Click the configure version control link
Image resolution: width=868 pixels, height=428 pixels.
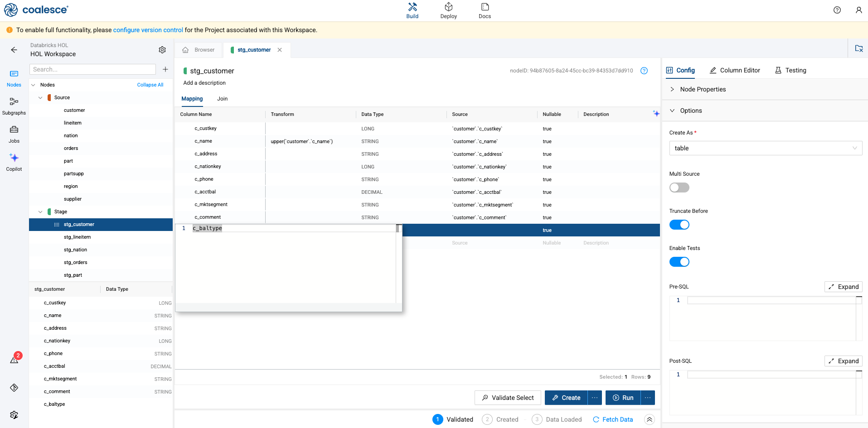pyautogui.click(x=148, y=30)
